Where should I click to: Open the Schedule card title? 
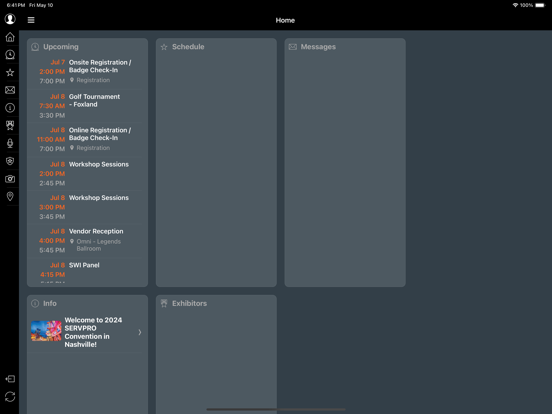click(188, 47)
